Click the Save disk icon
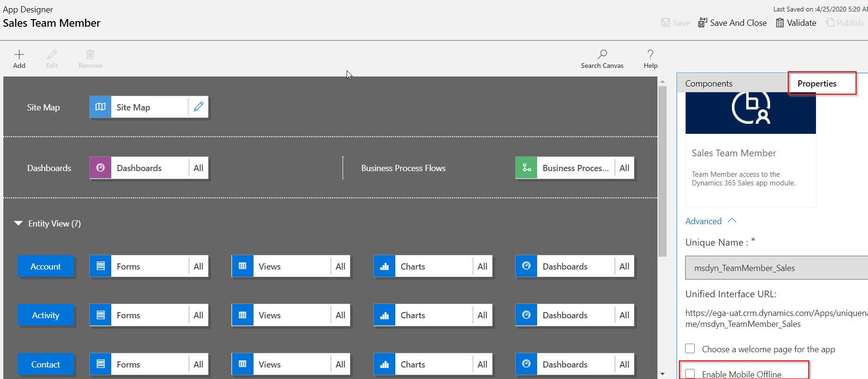This screenshot has width=868, height=379. pyautogui.click(x=666, y=22)
